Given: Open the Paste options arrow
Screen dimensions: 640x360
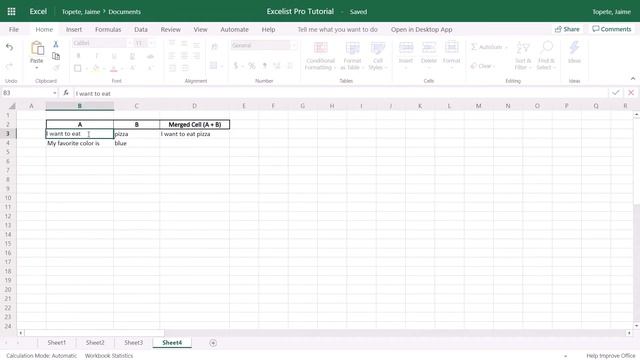Looking at the screenshot, I should (37, 68).
